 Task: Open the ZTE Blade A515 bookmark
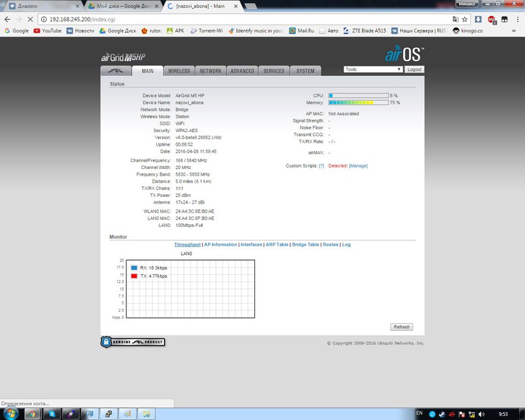[364, 31]
